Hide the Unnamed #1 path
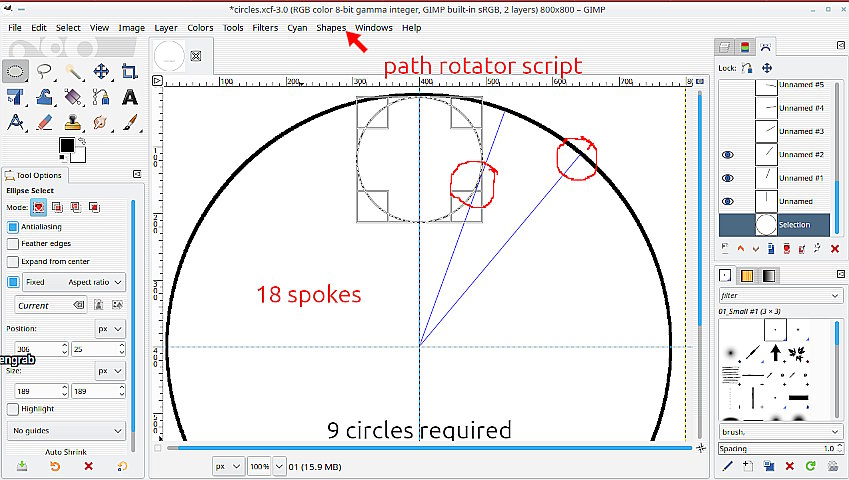The image size is (849, 480). point(728,178)
